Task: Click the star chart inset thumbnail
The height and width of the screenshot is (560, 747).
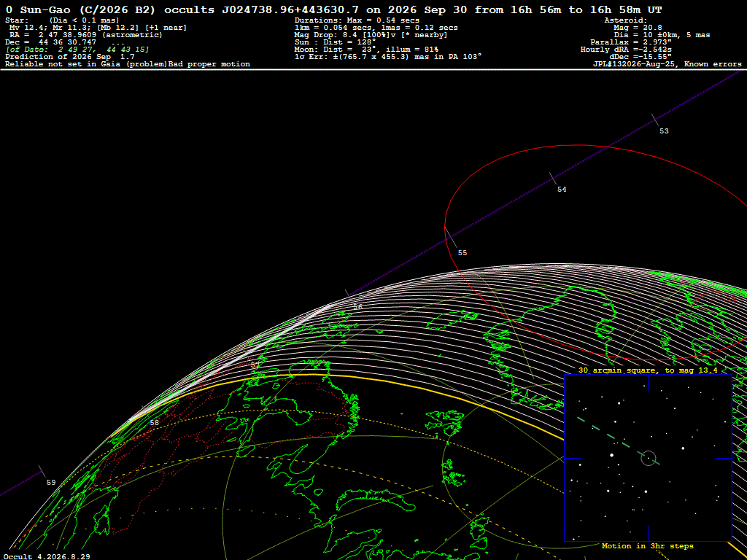Action: [648, 458]
